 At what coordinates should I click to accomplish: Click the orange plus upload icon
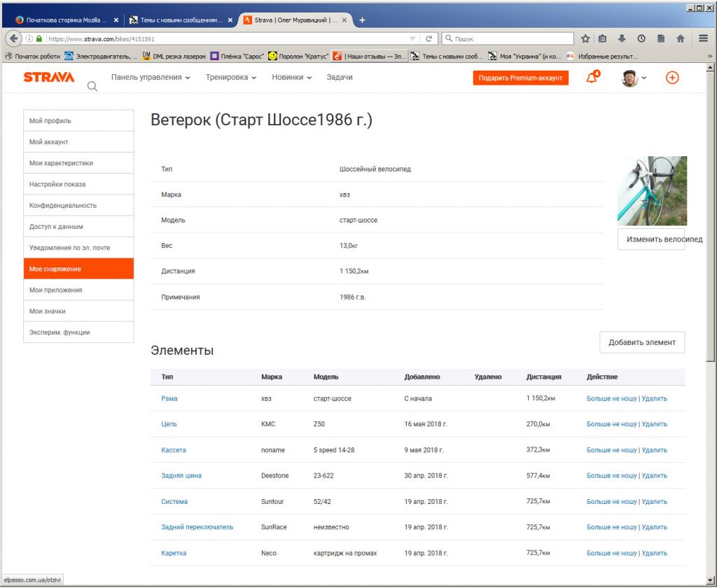671,78
